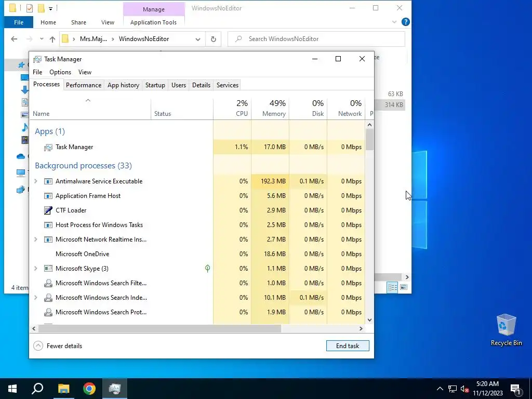
Task: Click the Microsoft Windows Search Filter icon
Action: pos(48,283)
